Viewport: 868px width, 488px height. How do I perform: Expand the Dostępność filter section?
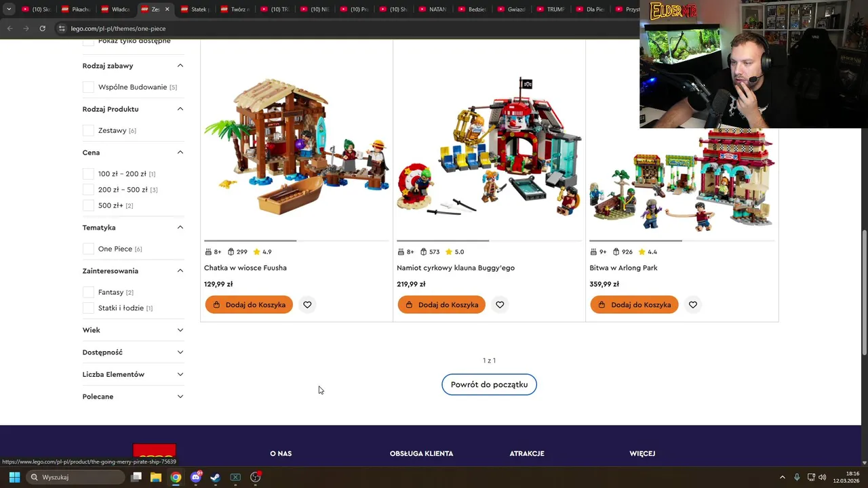coord(133,352)
